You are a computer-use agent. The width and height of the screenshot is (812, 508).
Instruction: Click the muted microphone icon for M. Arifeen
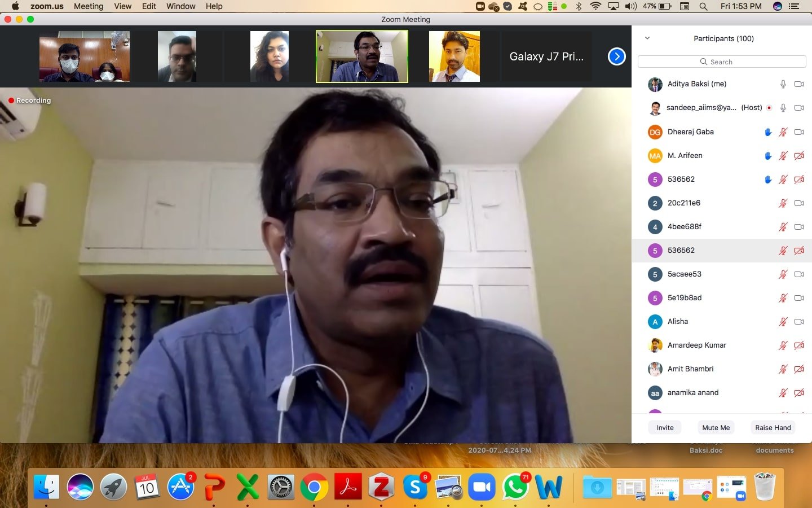783,156
